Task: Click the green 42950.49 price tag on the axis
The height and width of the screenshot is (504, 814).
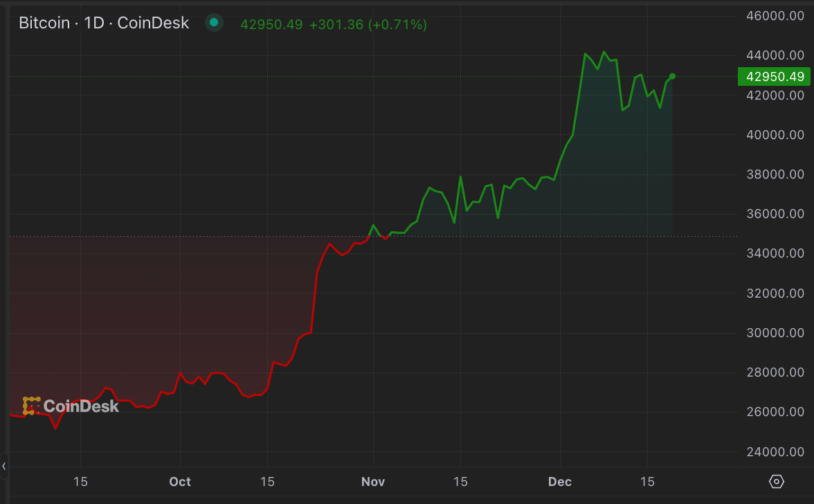Action: (775, 77)
